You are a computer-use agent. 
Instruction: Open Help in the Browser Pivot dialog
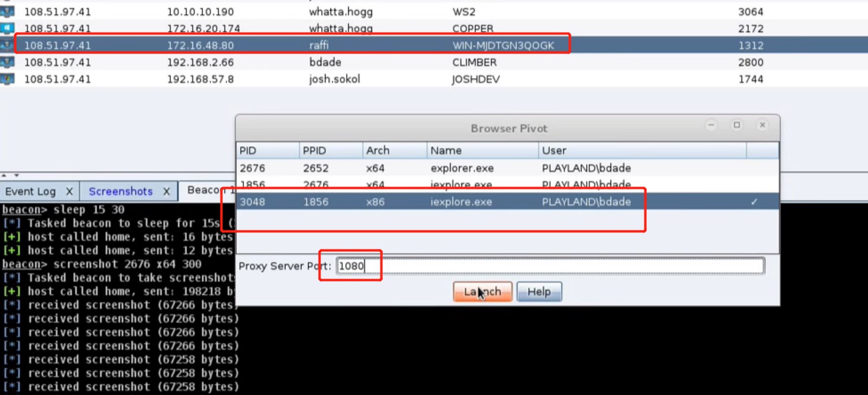tap(539, 292)
